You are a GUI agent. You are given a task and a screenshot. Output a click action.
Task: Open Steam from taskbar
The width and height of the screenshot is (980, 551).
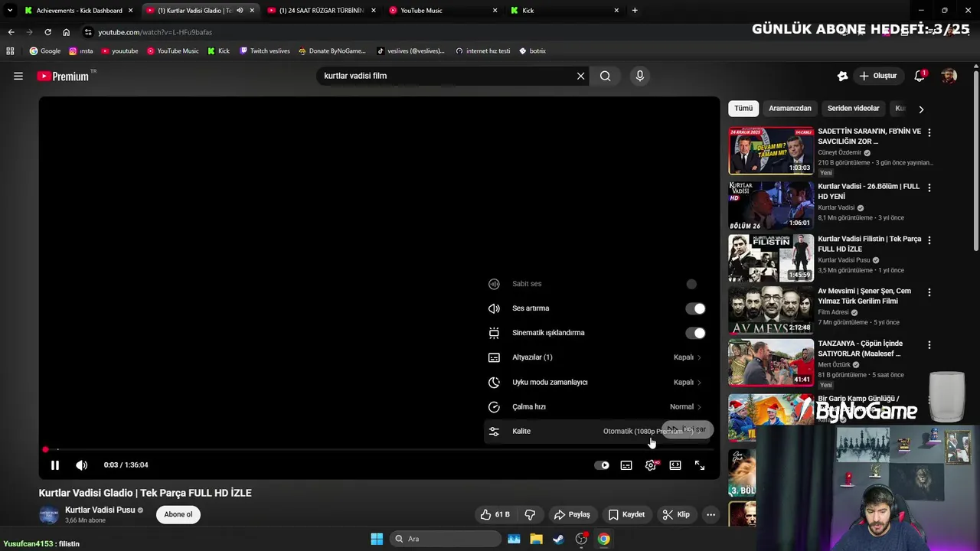tap(558, 539)
